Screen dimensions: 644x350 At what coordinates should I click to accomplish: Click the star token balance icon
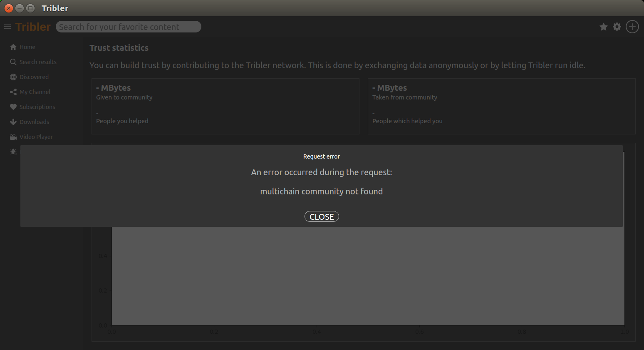[604, 26]
